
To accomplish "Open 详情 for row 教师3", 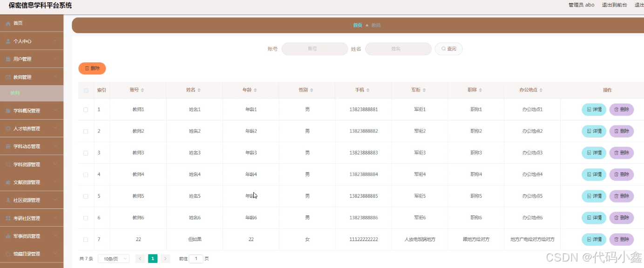I will pyautogui.click(x=594, y=153).
